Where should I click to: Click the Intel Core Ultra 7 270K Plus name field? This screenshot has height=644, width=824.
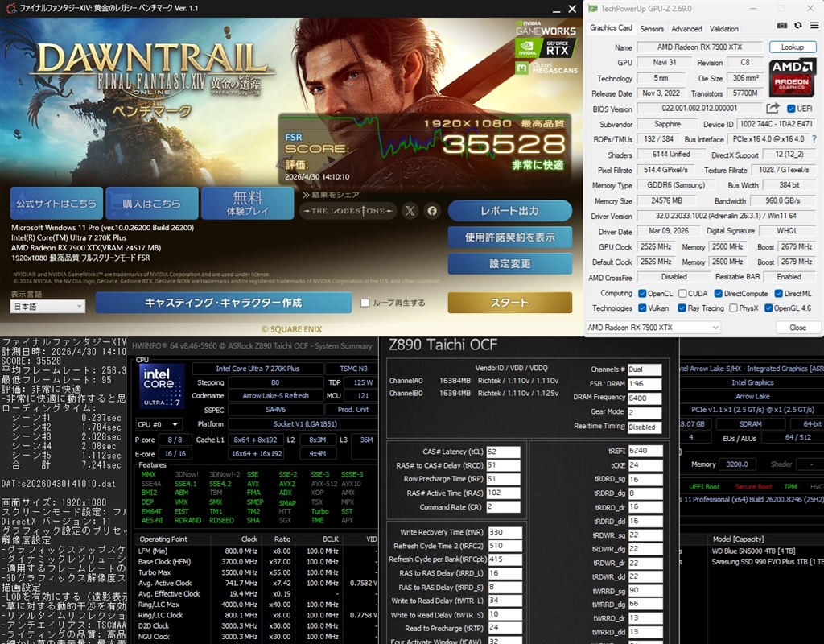(x=257, y=369)
